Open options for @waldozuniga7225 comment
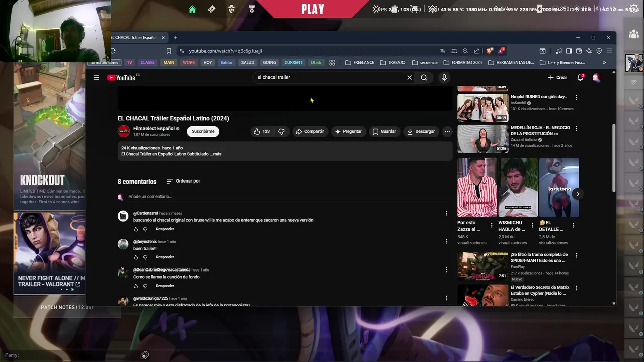Viewport: 644px width, 362px height. (x=446, y=298)
